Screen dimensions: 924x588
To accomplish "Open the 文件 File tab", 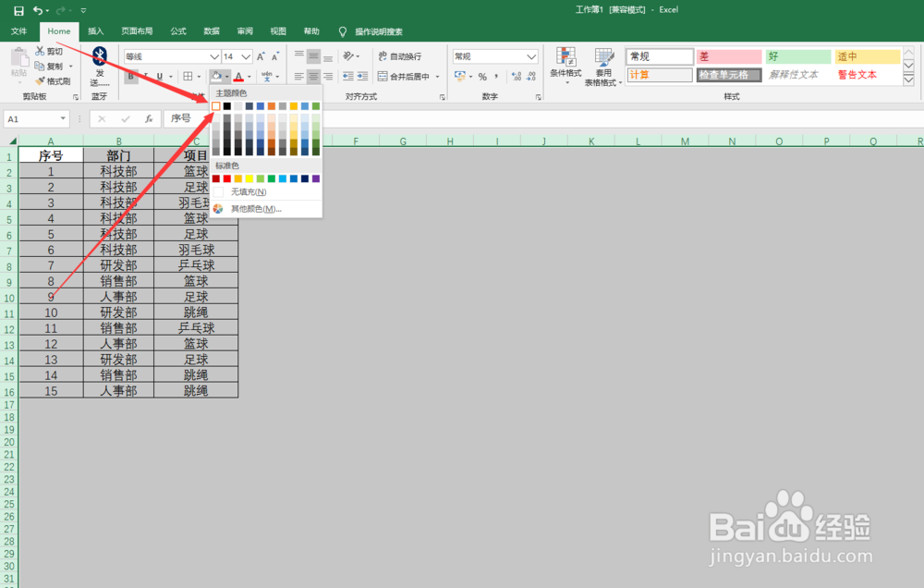I will [18, 31].
